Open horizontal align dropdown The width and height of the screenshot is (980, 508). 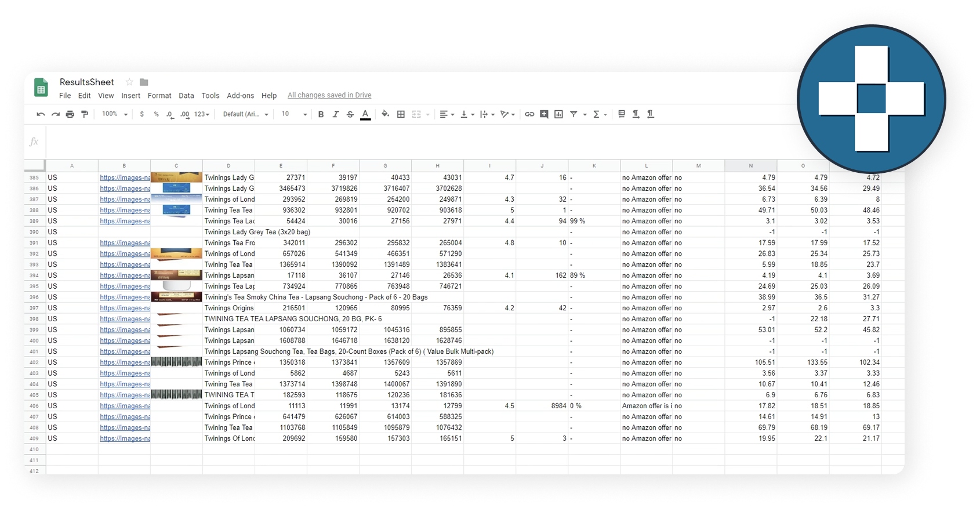tap(447, 114)
